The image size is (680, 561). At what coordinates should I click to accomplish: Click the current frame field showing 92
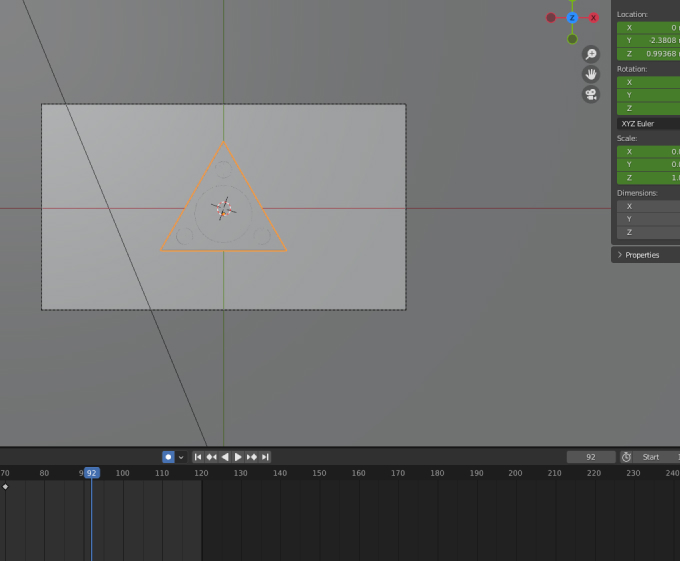[591, 457]
